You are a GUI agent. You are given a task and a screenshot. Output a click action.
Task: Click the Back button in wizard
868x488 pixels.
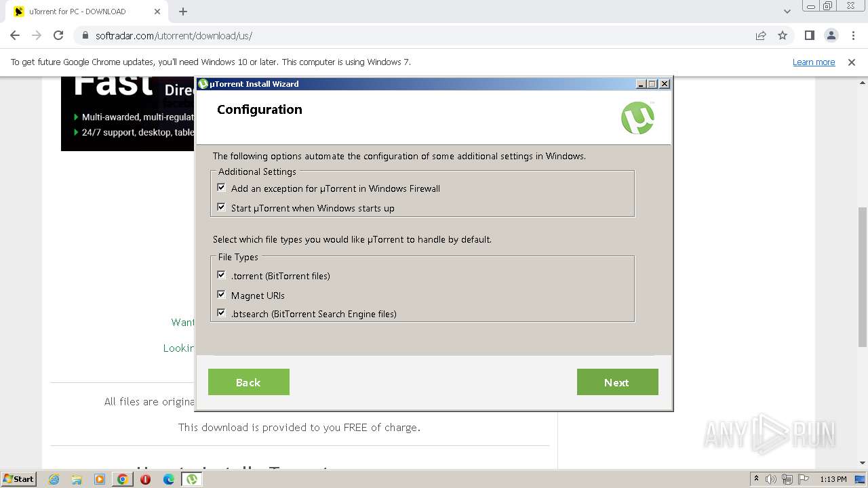[249, 382]
